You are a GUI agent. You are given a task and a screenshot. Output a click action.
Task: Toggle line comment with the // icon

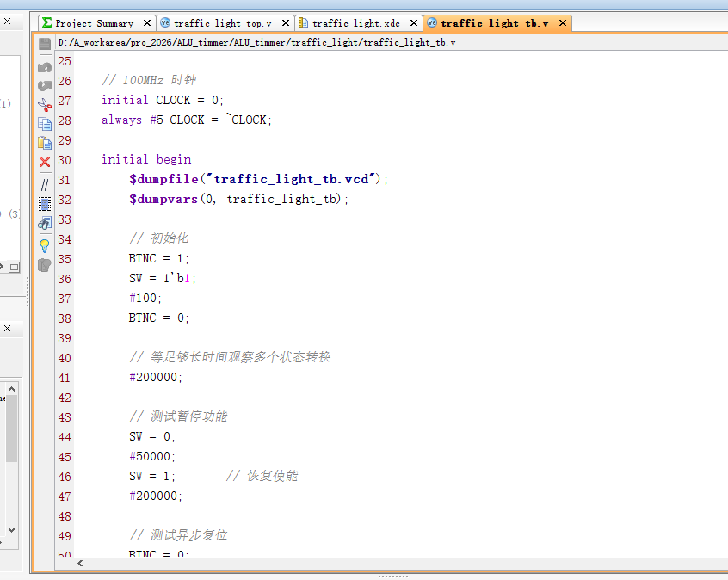click(45, 185)
